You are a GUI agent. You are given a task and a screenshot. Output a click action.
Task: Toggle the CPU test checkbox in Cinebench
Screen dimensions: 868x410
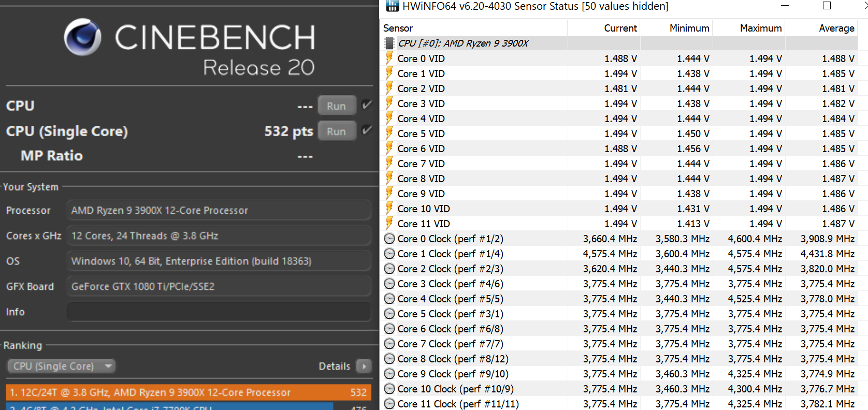[x=367, y=105]
